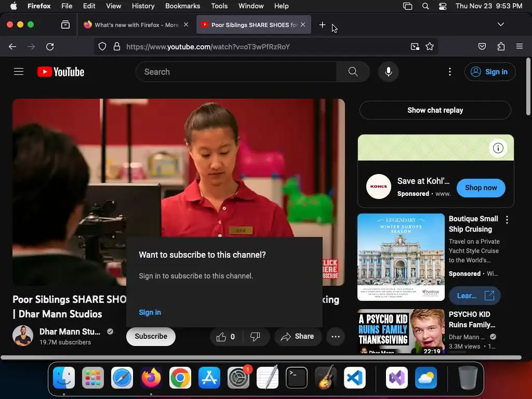Click Shop now on Kohl's ad
532x399 pixels.
tap(481, 188)
